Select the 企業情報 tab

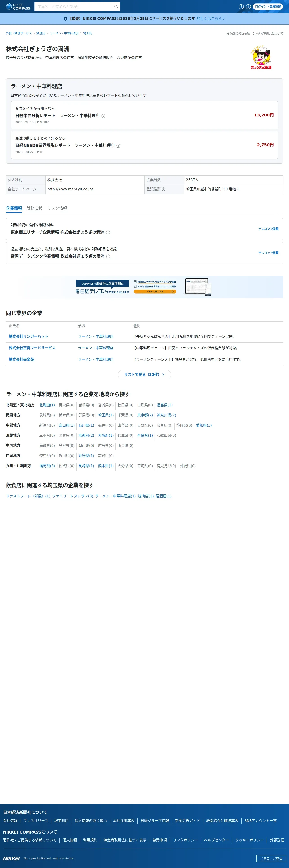tap(14, 208)
